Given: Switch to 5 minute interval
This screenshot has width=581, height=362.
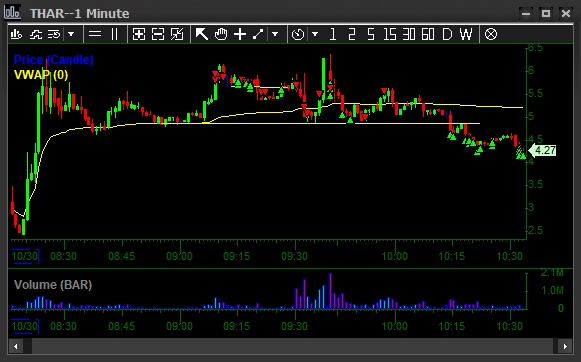Looking at the screenshot, I should (371, 34).
